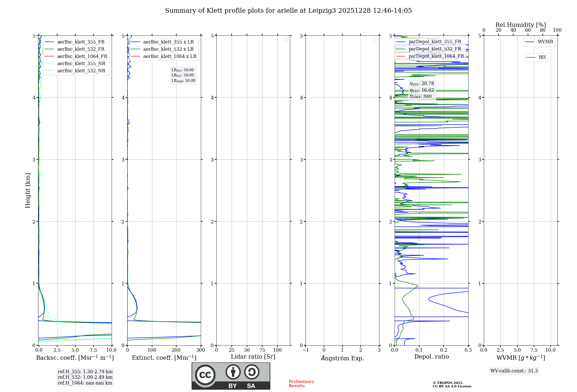Click the Rel.Humidity axis label
This screenshot has width=577, height=392.
pyautogui.click(x=520, y=25)
